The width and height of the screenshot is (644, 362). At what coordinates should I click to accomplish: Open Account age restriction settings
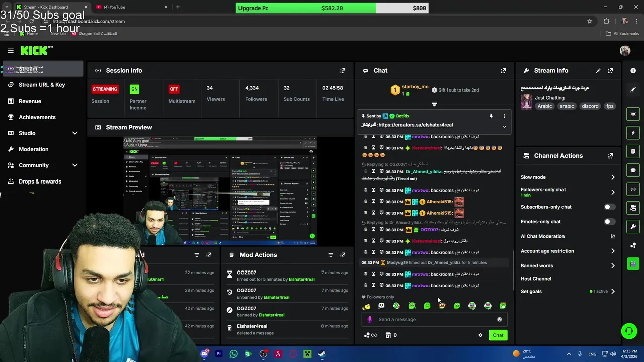pyautogui.click(x=568, y=251)
